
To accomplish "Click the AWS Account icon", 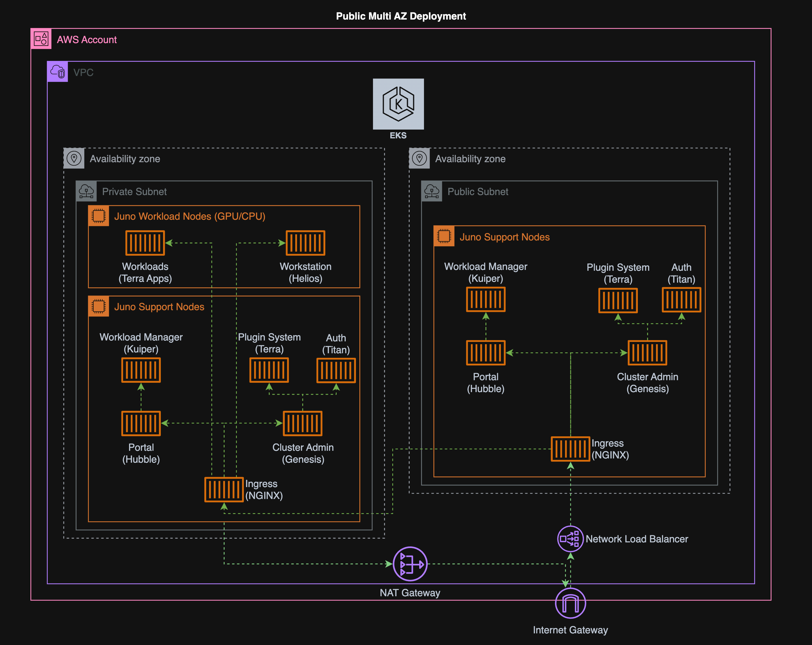I will point(41,39).
